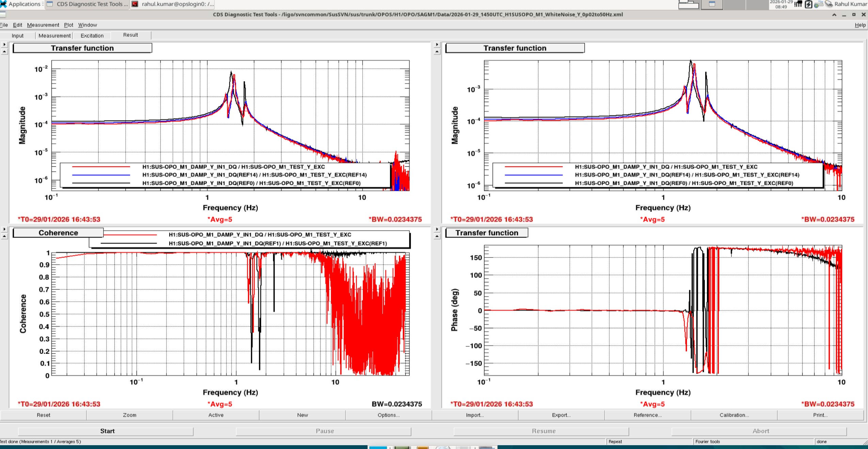Viewport: 868px width, 449px height.
Task: Click the Options... button
Action: [388, 415]
